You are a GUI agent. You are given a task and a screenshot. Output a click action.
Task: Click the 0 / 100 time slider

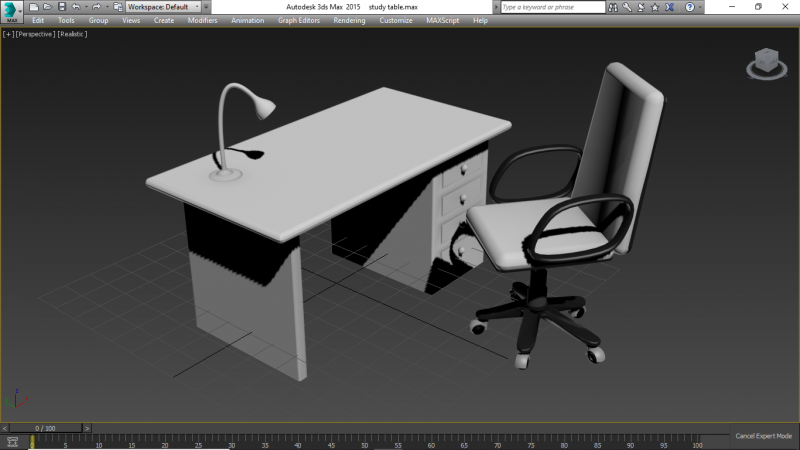pyautogui.click(x=45, y=428)
